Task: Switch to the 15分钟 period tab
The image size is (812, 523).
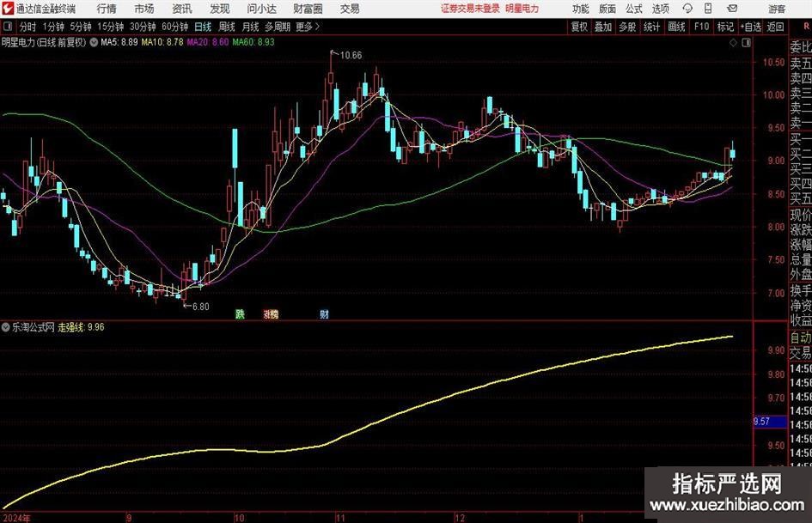Action: coord(111,27)
